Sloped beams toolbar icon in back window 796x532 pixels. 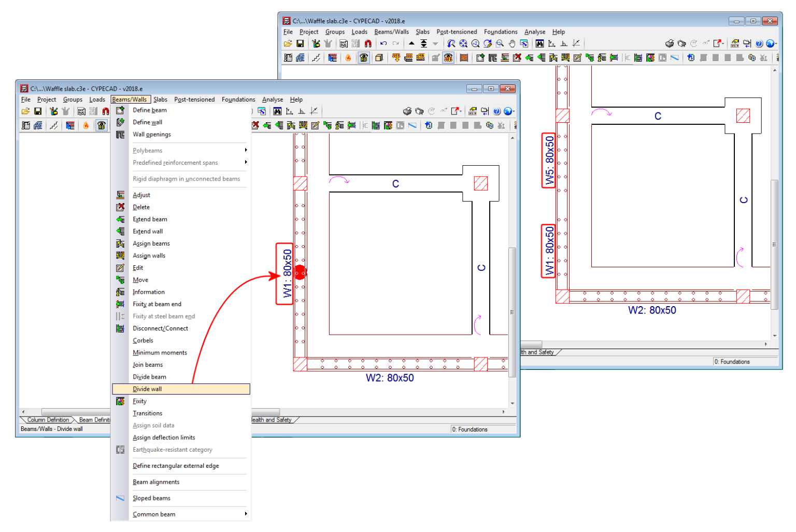tap(675, 57)
